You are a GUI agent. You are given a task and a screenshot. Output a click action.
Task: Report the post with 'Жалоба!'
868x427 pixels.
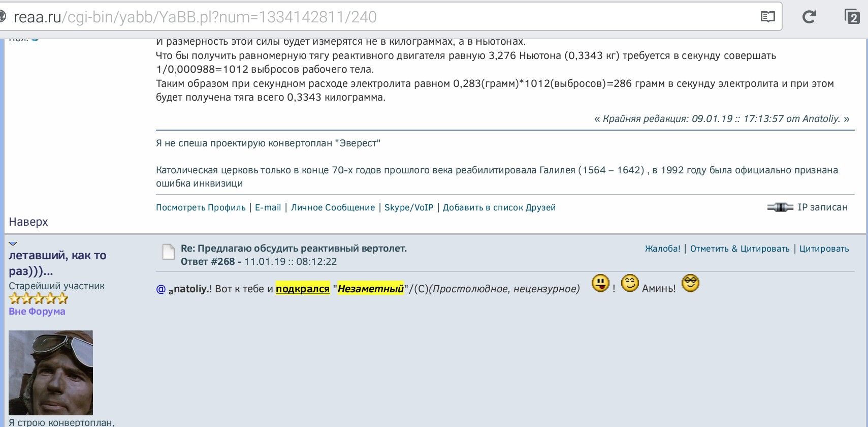[662, 249]
